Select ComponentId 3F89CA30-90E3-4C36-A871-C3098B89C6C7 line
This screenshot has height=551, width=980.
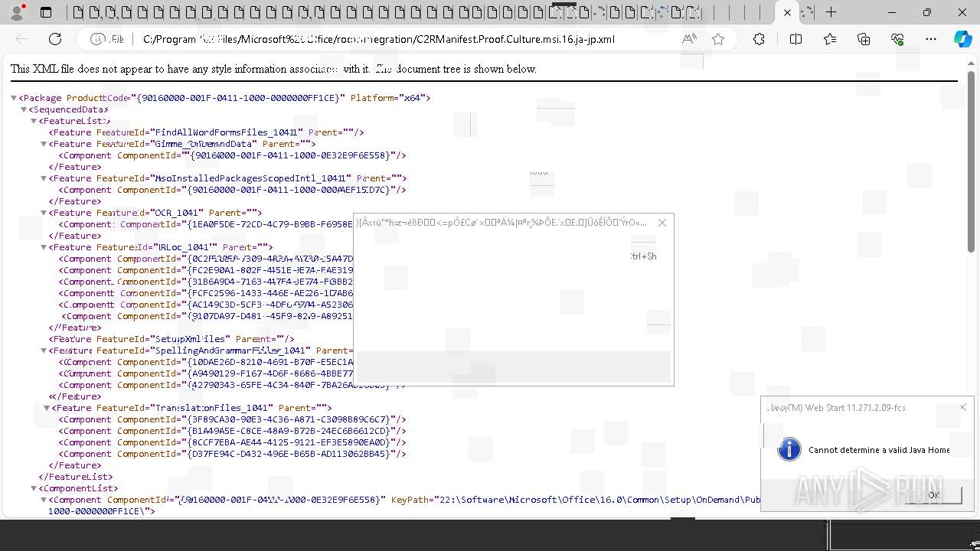pyautogui.click(x=233, y=419)
